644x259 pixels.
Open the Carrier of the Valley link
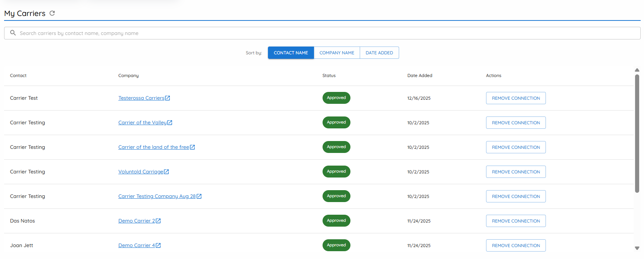(x=142, y=123)
